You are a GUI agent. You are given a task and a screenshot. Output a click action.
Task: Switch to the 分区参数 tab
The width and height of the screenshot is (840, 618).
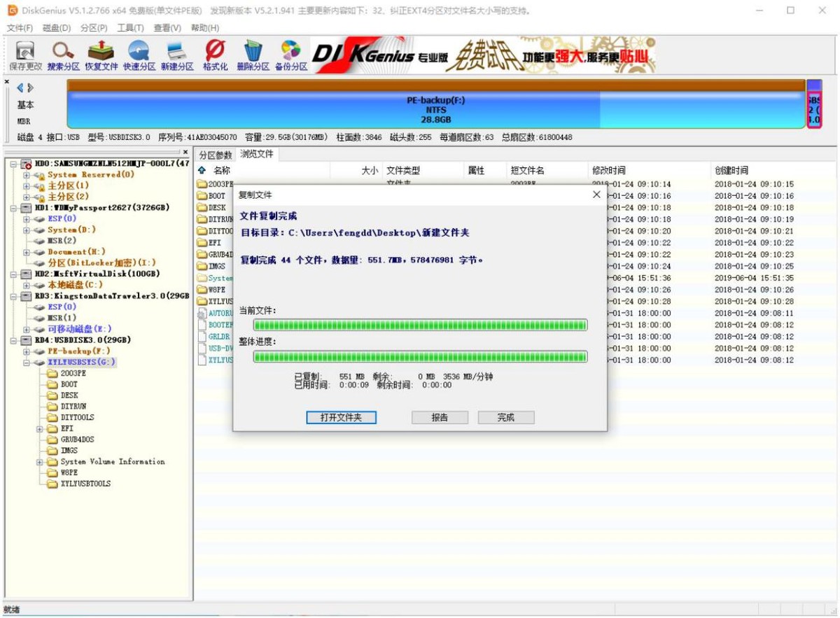coord(215,155)
